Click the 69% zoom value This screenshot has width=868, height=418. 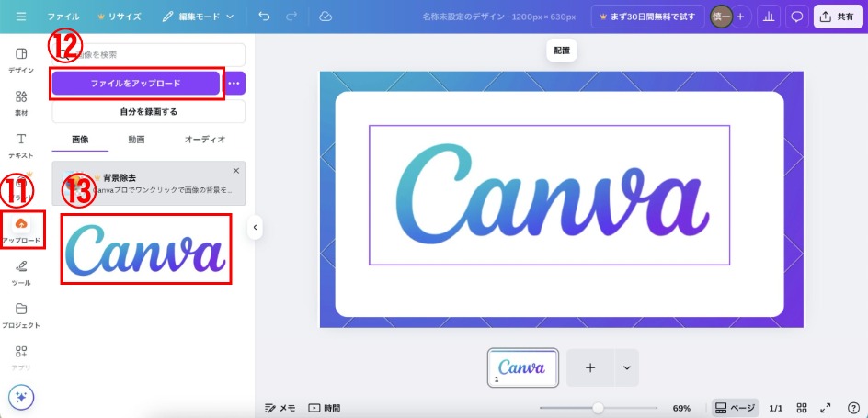pos(681,408)
